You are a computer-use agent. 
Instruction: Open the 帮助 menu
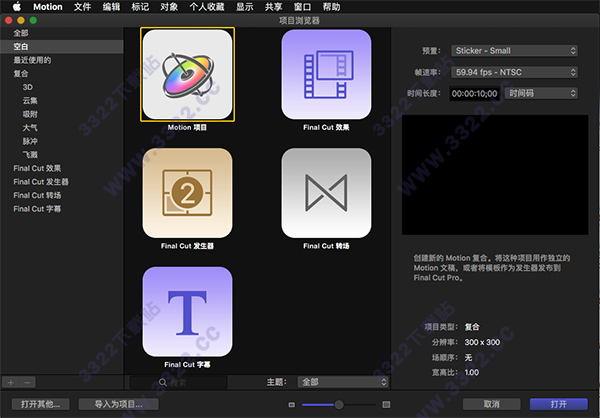pos(331,7)
